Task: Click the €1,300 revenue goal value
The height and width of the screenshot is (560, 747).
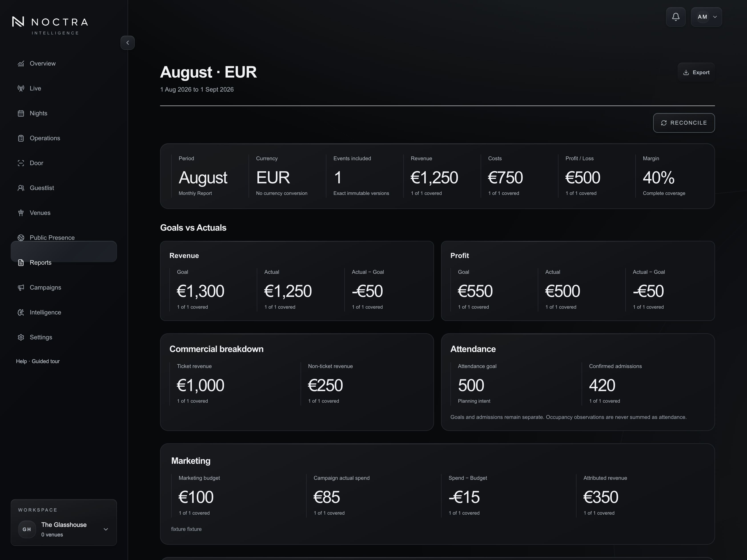Action: coord(200,291)
